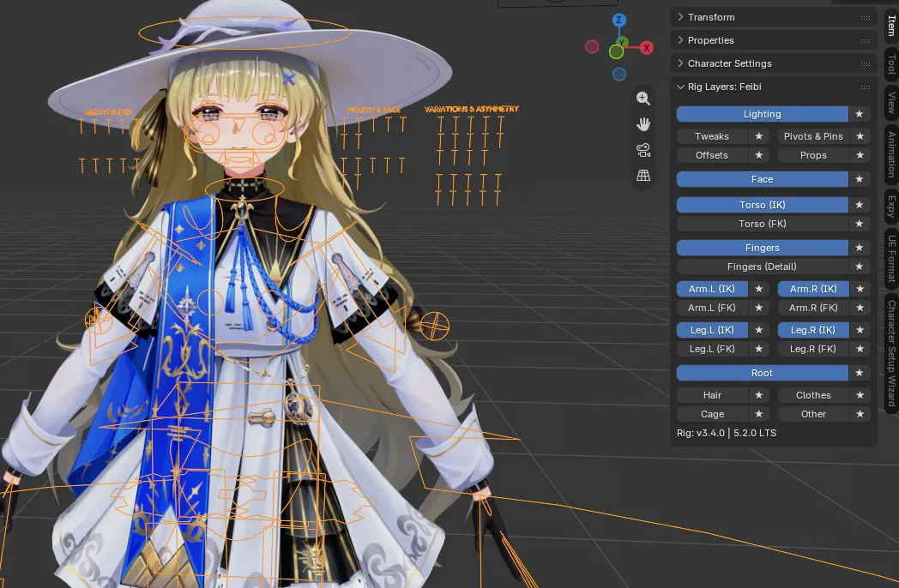The height and width of the screenshot is (588, 899).
Task: Star the Torso (IK) layer
Action: click(860, 205)
